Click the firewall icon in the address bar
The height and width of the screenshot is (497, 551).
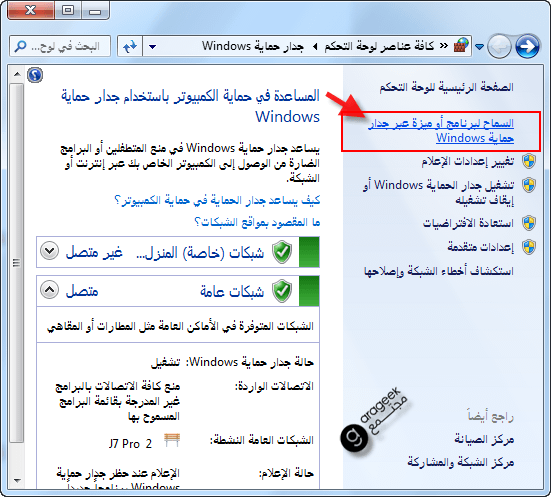click(x=461, y=46)
